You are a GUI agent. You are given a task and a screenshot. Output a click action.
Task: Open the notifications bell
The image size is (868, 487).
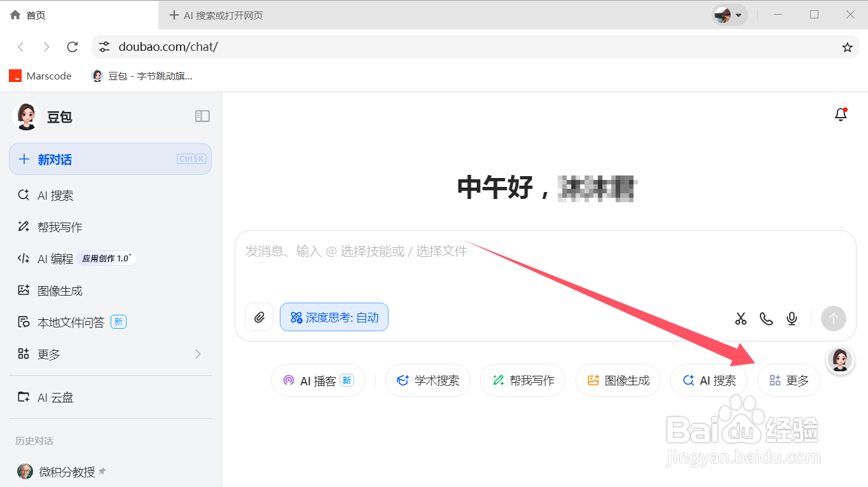[841, 114]
